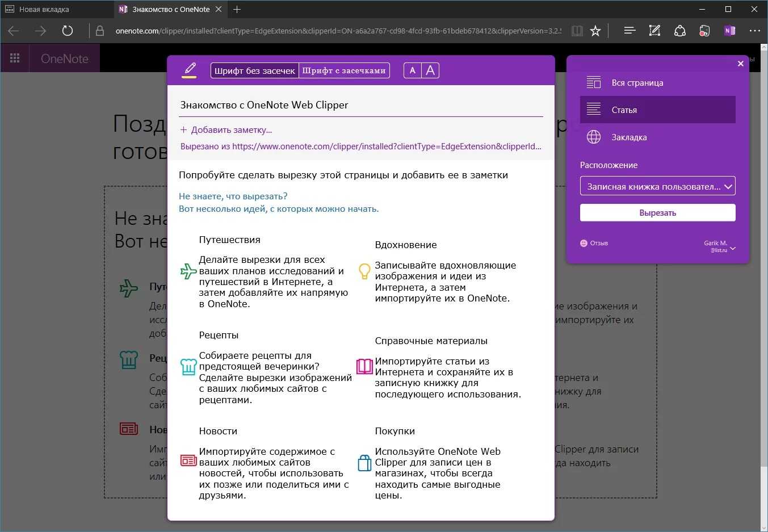Open the Edge Hub menu icon
This screenshot has height=532, width=768.
click(x=629, y=31)
